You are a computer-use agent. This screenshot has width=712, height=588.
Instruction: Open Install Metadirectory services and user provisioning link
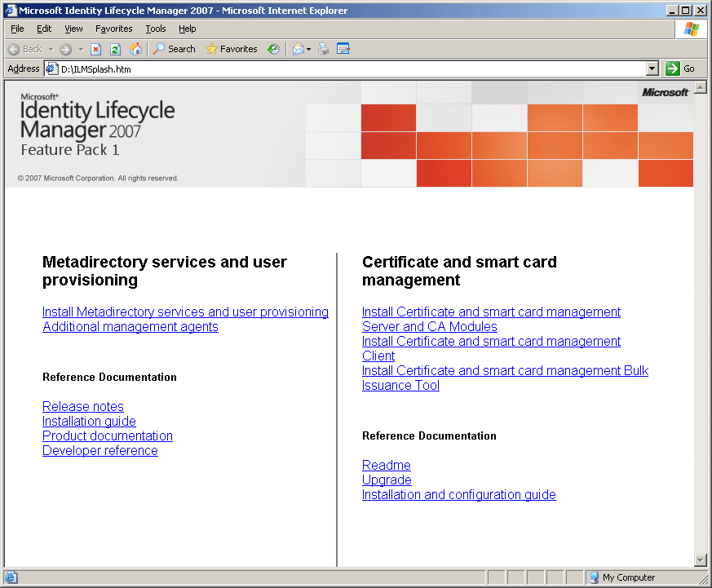click(185, 312)
